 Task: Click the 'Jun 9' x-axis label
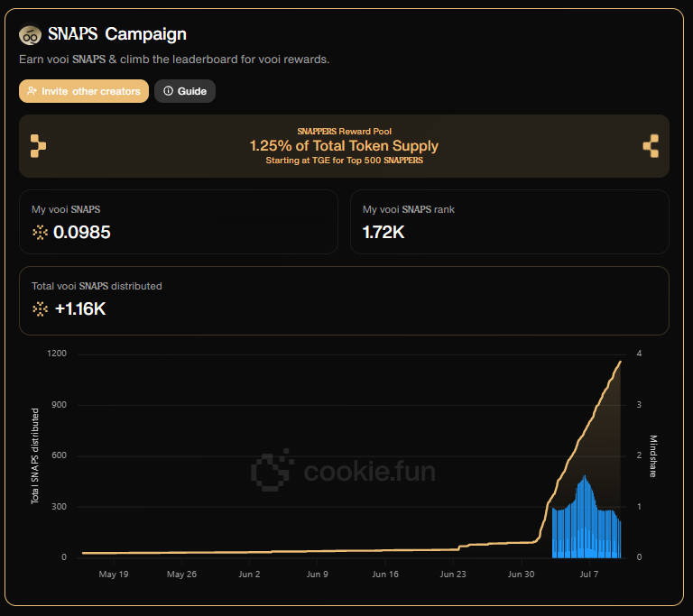[x=318, y=574]
